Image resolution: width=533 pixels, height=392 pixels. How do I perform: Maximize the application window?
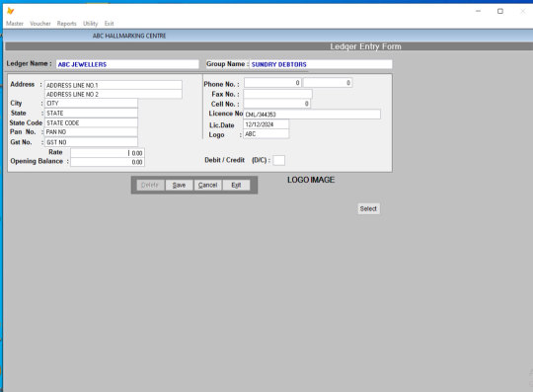tap(500, 11)
